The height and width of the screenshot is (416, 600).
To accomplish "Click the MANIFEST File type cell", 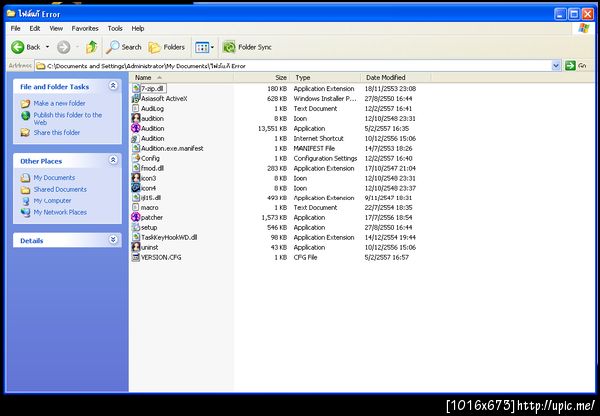I will coord(314,148).
